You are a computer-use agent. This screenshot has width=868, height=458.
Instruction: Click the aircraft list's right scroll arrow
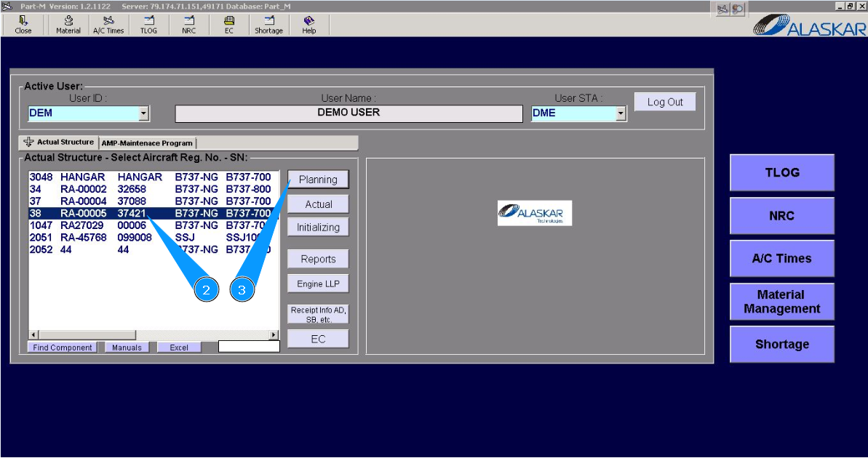click(274, 334)
